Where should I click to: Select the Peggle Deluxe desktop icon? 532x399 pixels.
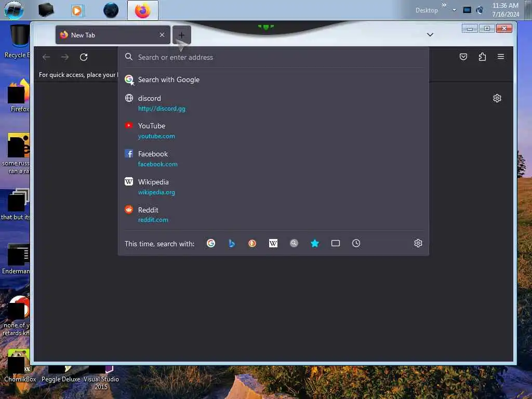tap(60, 374)
